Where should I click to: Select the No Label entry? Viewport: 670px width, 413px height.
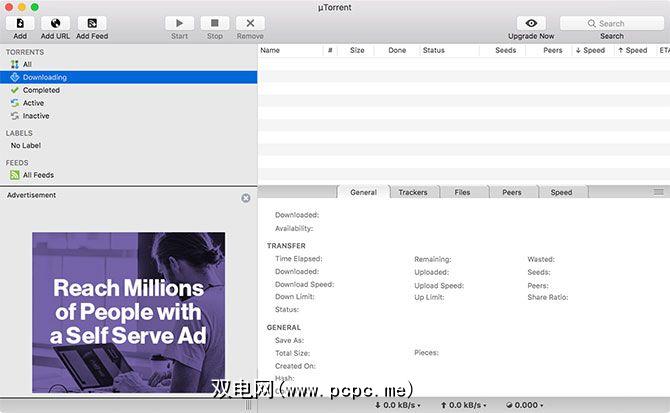(128, 146)
